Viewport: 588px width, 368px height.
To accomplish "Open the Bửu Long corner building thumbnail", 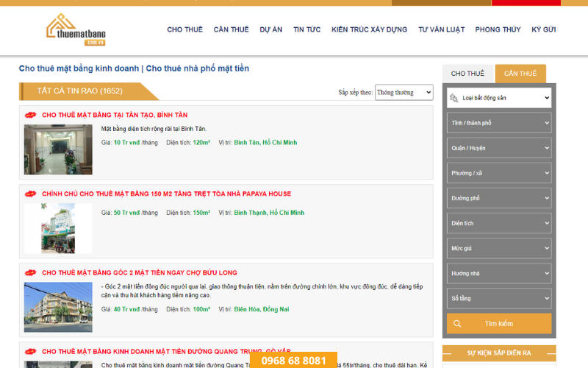I will coord(58,307).
